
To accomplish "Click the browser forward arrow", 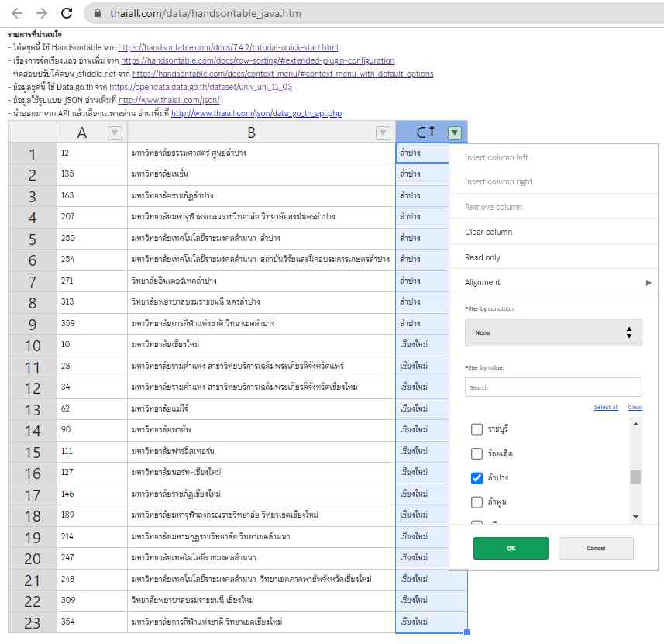I will point(42,13).
